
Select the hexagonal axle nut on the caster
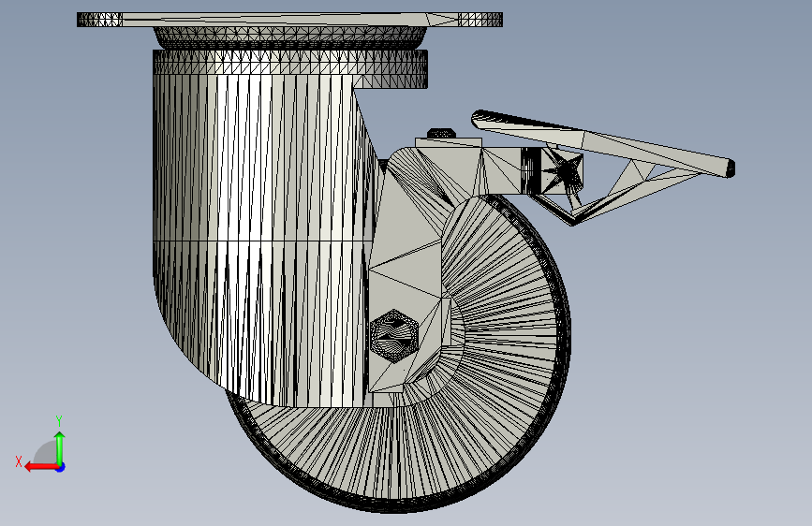394,335
